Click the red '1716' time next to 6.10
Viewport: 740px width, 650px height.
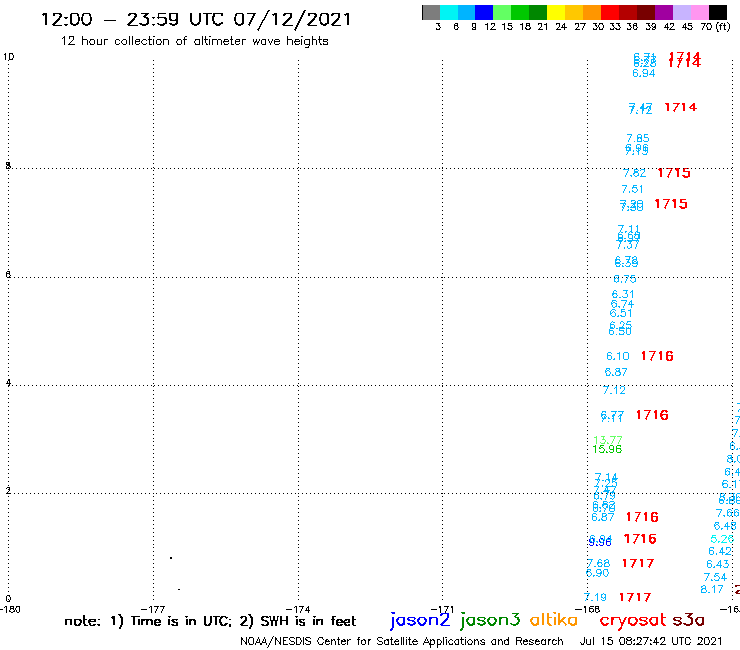657,356
